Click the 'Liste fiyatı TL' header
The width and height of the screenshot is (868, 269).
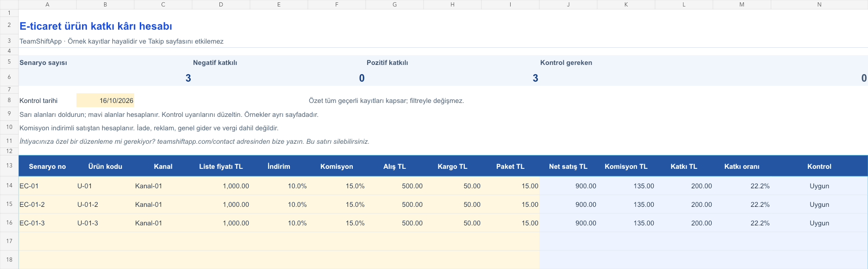click(x=221, y=167)
